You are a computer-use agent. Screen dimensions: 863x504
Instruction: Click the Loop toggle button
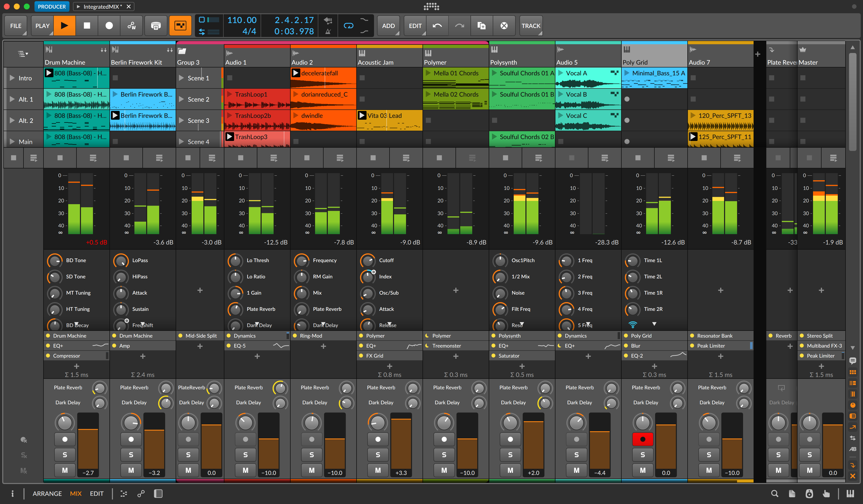point(349,25)
